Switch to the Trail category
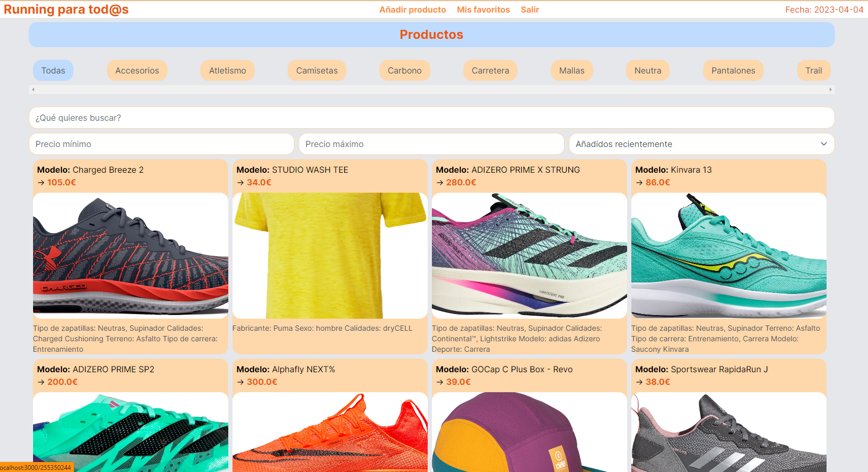The width and height of the screenshot is (868, 472). (x=813, y=70)
